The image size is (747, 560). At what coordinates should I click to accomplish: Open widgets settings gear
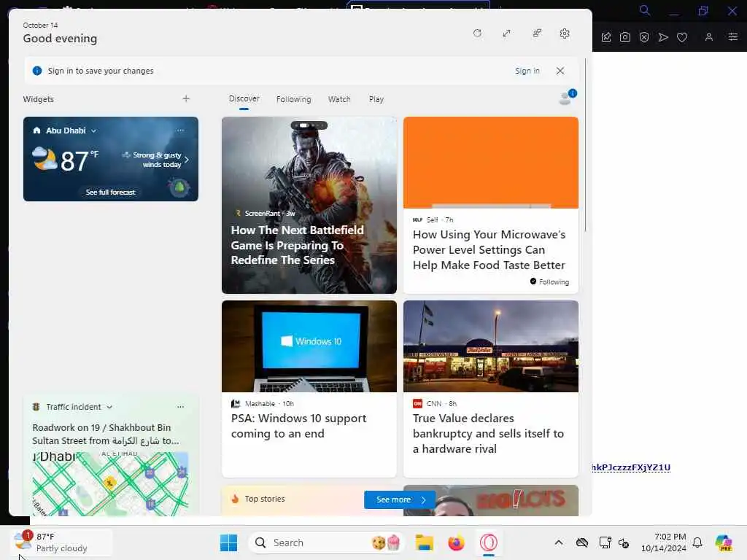[x=565, y=34]
